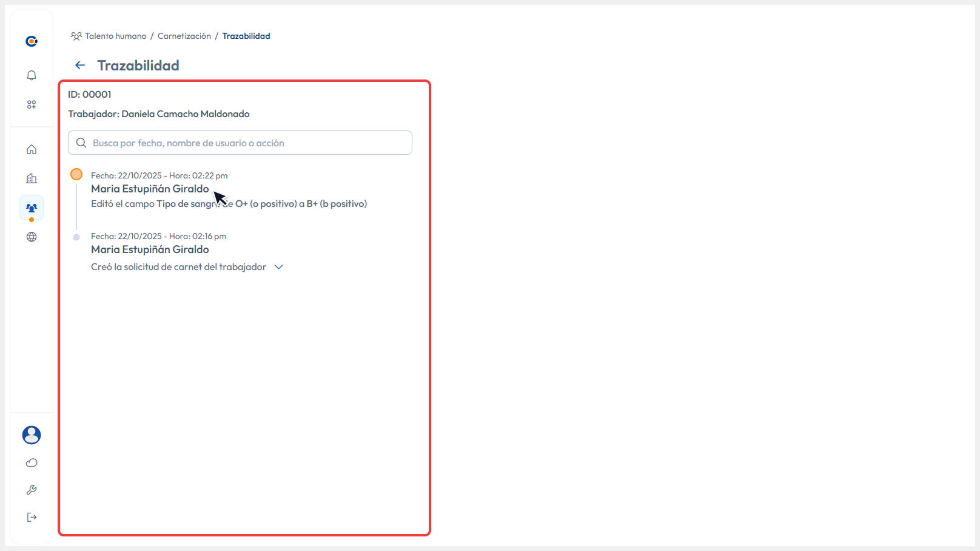Expand 'Creó la solicitud de carnet del trabajador'
The height and width of the screenshot is (551, 980).
(x=278, y=266)
